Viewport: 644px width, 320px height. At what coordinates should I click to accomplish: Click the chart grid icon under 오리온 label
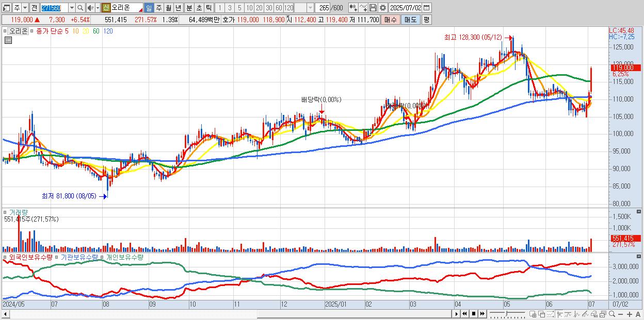[x=8, y=39]
